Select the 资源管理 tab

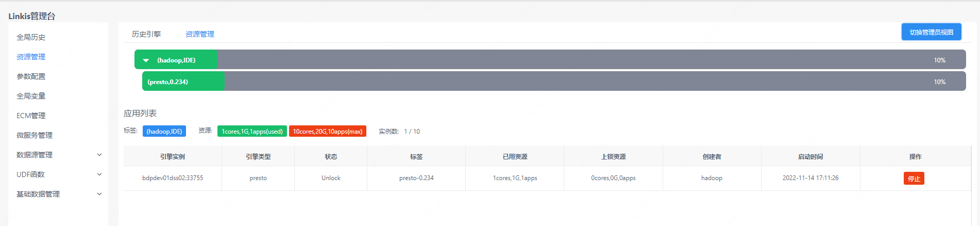[x=200, y=34]
